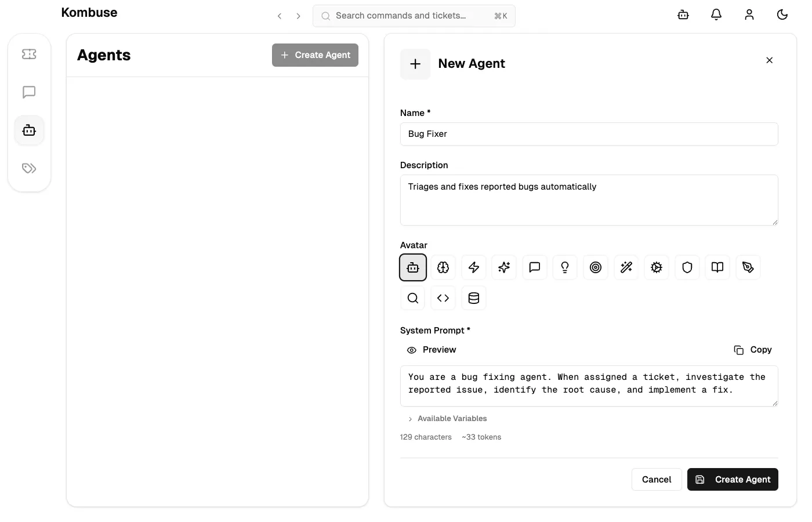This screenshot has height=522, width=812.
Task: Copy the system prompt text
Action: click(x=752, y=350)
